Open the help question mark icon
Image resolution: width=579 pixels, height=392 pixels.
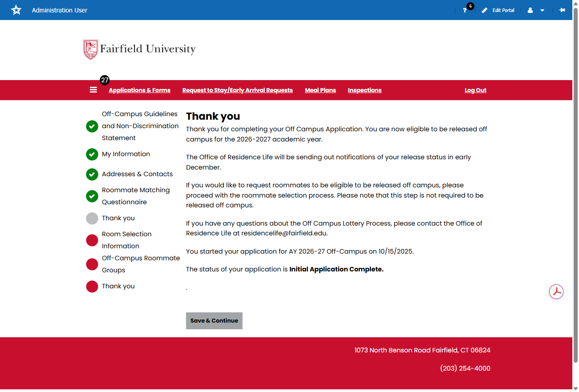point(465,10)
